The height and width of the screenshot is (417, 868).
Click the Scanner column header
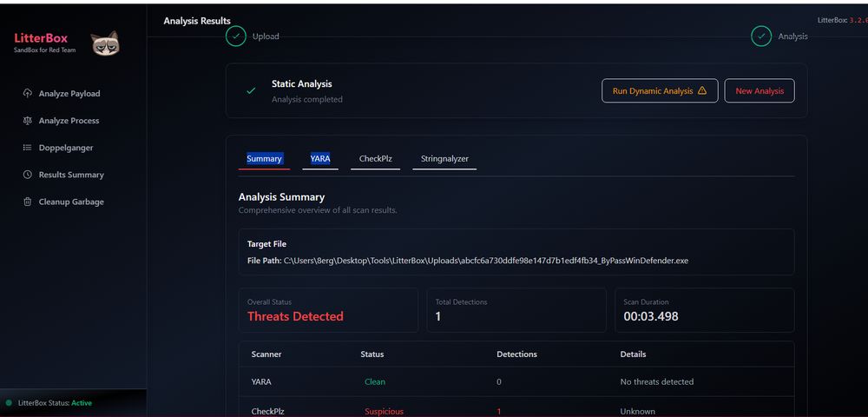(x=266, y=354)
